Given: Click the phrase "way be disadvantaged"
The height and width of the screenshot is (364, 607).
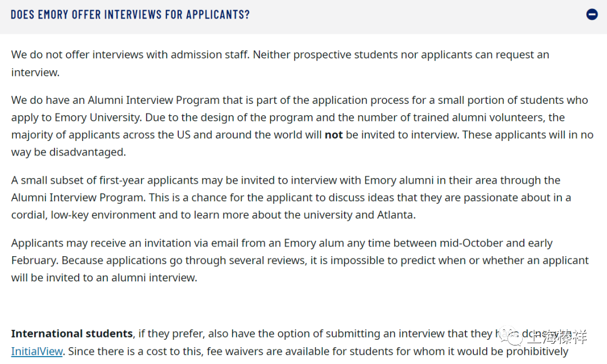Looking at the screenshot, I should pos(69,152).
